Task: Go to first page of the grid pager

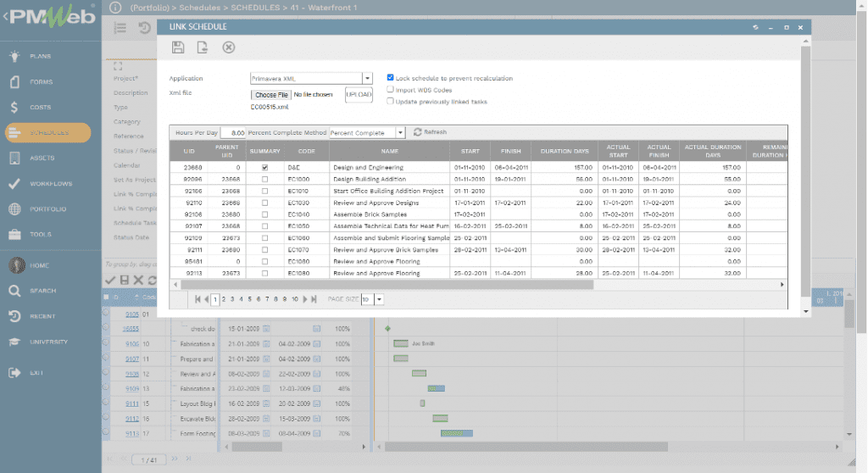Action: [198, 299]
